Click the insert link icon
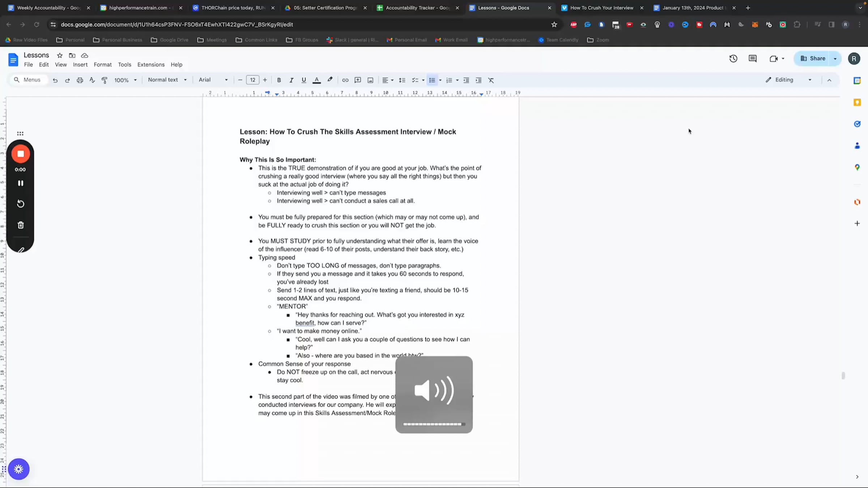The width and height of the screenshot is (868, 488). pyautogui.click(x=345, y=80)
